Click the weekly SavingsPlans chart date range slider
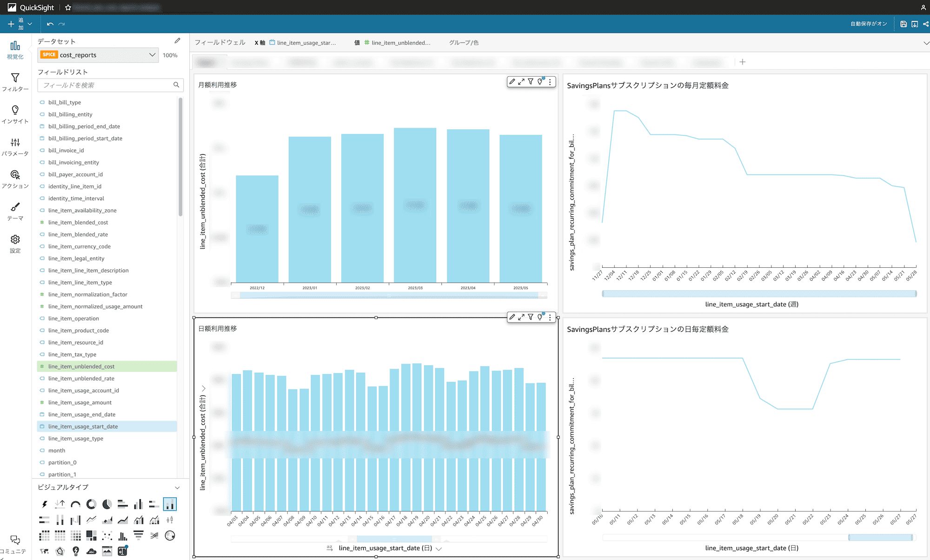Viewport: 930px width, 560px height. click(x=759, y=294)
